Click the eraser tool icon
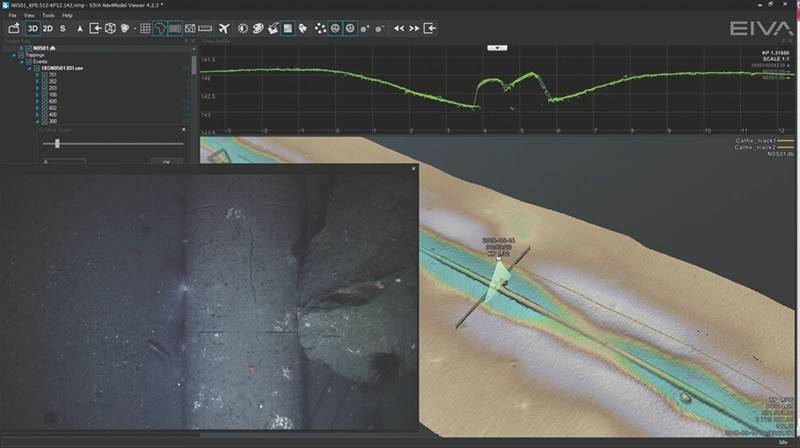 (303, 29)
